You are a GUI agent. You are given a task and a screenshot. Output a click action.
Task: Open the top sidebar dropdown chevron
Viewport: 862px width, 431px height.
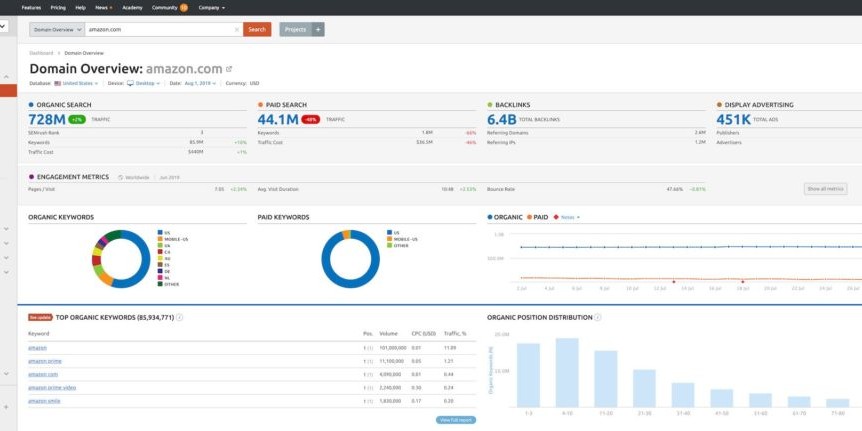(3, 26)
